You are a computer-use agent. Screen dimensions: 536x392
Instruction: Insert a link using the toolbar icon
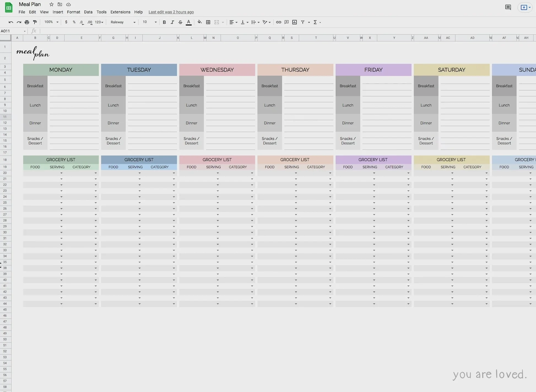pos(278,22)
